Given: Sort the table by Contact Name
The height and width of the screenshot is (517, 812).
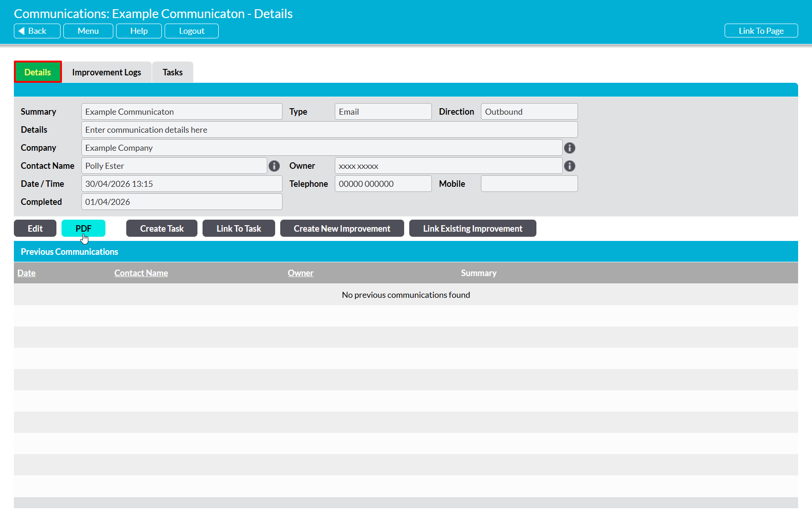Looking at the screenshot, I should coord(141,273).
